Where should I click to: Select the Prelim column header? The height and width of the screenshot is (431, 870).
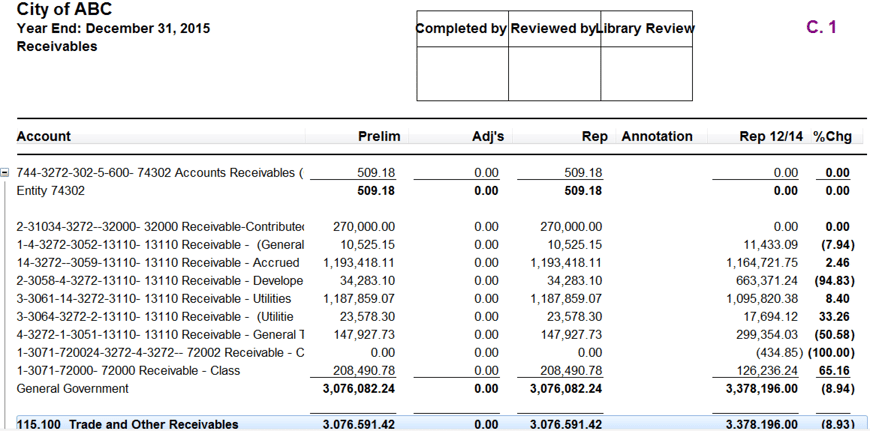(x=378, y=136)
